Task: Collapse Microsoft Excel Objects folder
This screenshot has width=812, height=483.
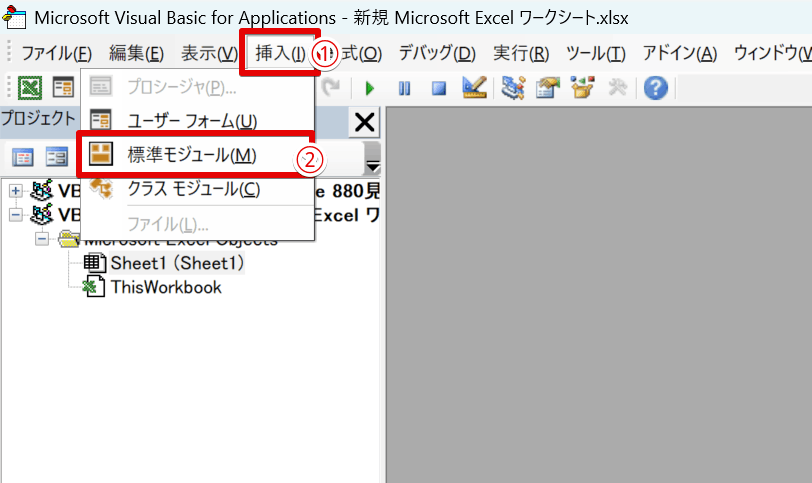Action: pyautogui.click(x=42, y=239)
